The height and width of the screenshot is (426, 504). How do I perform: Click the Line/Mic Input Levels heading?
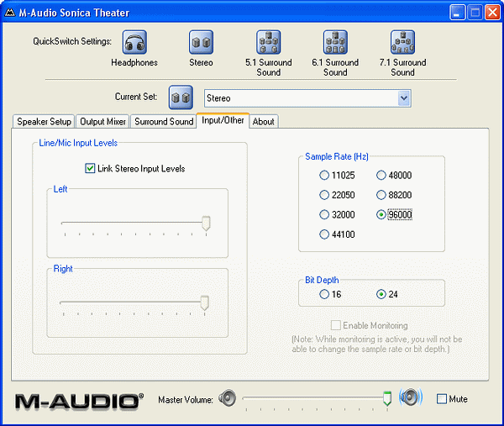(78, 143)
